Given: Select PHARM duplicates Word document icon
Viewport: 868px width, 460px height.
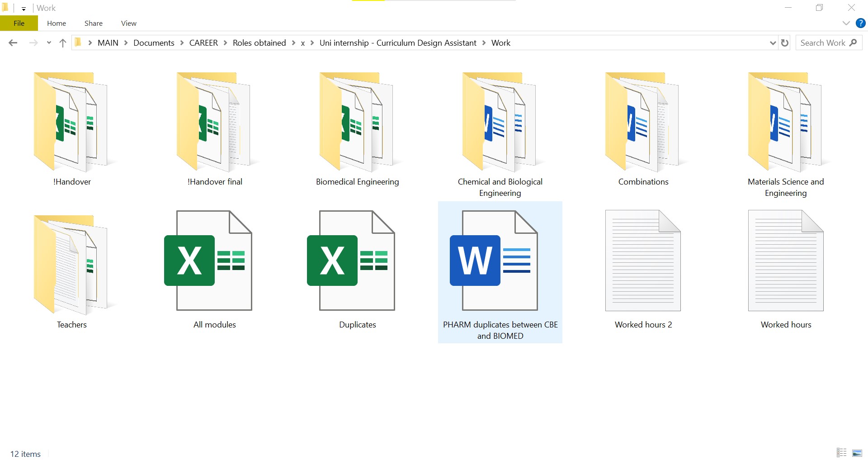Looking at the screenshot, I should (494, 261).
